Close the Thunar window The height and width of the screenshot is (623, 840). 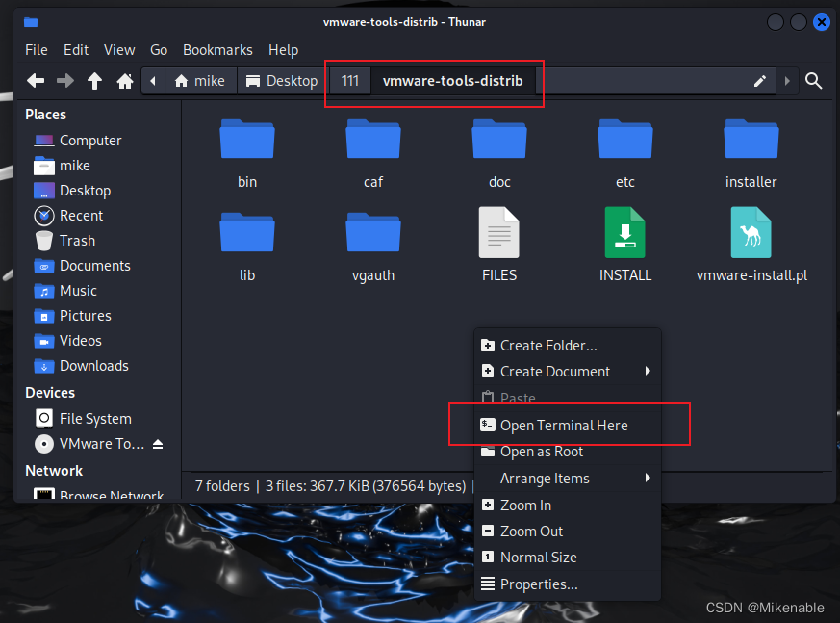click(x=822, y=22)
